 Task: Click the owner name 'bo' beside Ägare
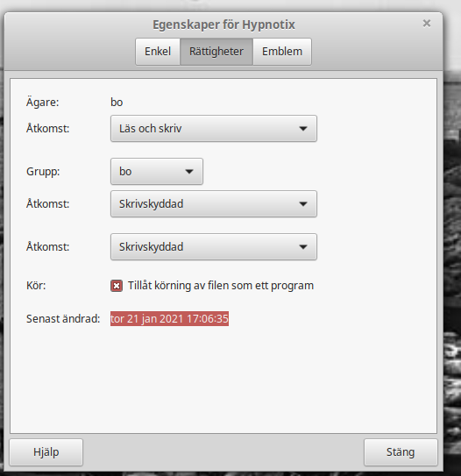tap(117, 102)
